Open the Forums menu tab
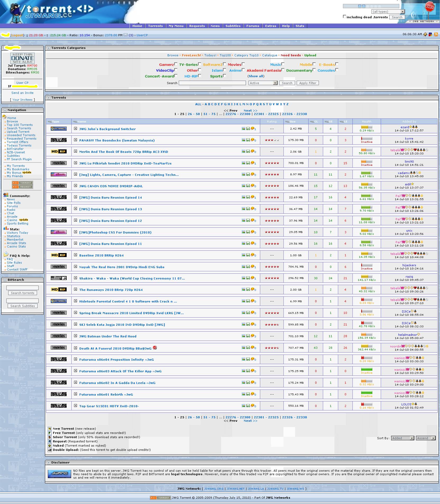440x504 pixels. (x=253, y=26)
